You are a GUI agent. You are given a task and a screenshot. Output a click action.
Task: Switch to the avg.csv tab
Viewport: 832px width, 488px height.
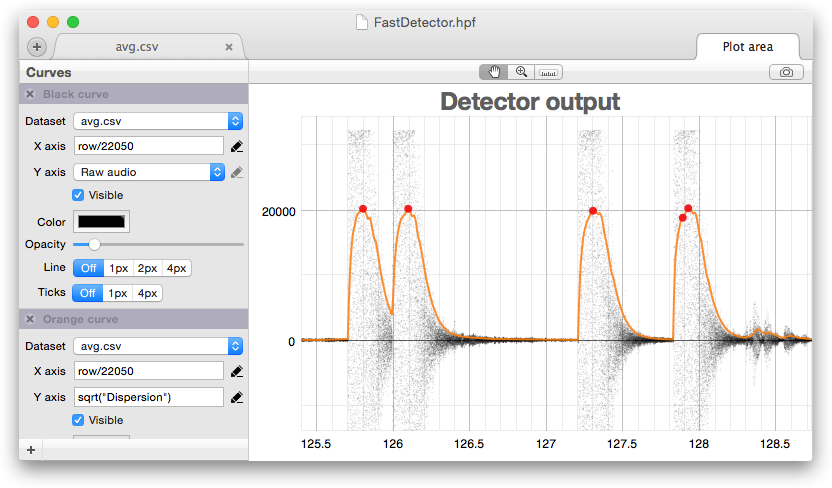pos(139,47)
